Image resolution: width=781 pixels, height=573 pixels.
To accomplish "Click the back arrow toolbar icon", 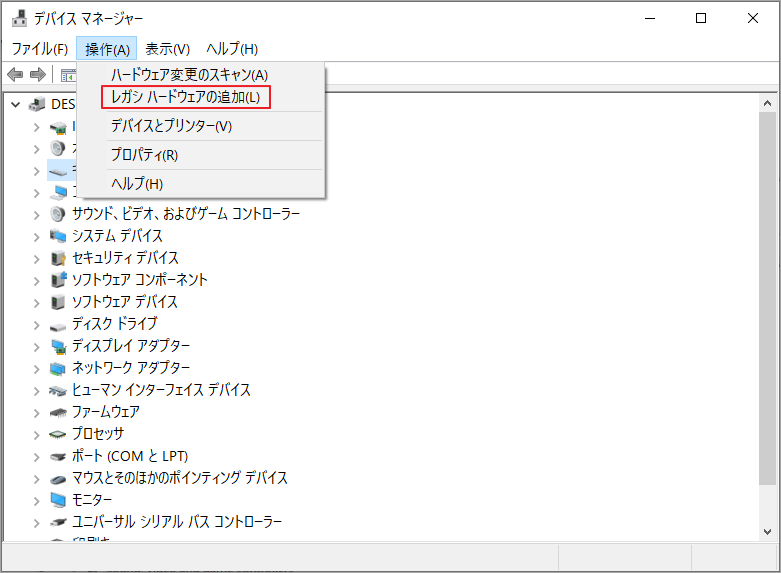I will click(x=15, y=75).
